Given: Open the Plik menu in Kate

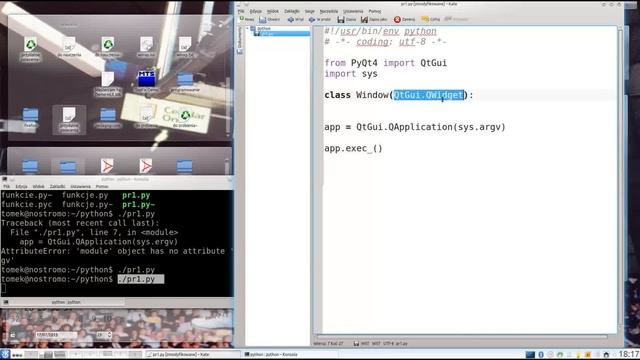Looking at the screenshot, I should (x=241, y=11).
